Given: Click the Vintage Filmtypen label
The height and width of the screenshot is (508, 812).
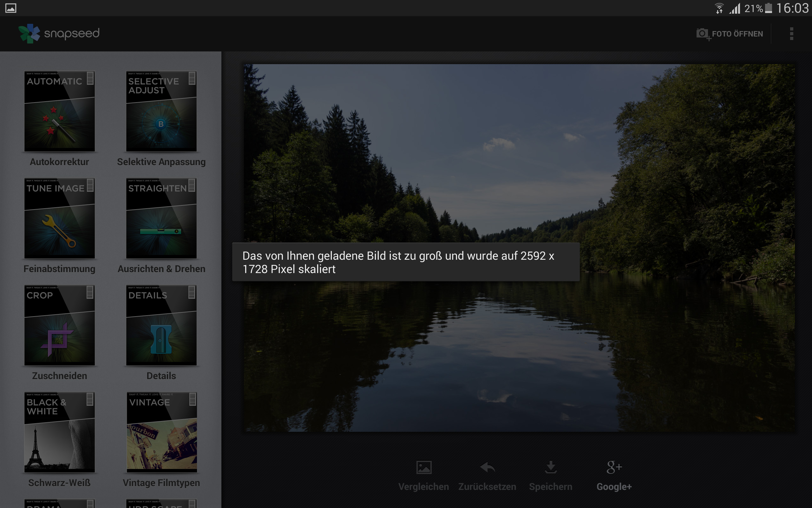Looking at the screenshot, I should click(x=161, y=483).
